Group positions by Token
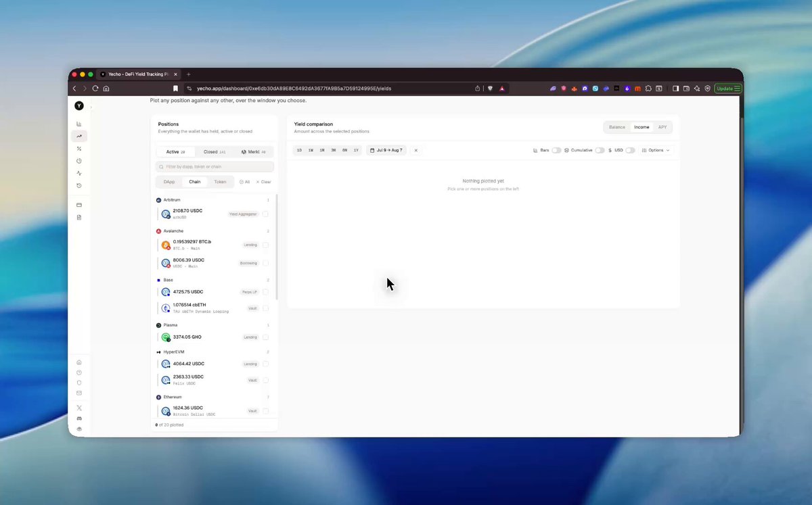This screenshot has width=812, height=505. [x=220, y=182]
